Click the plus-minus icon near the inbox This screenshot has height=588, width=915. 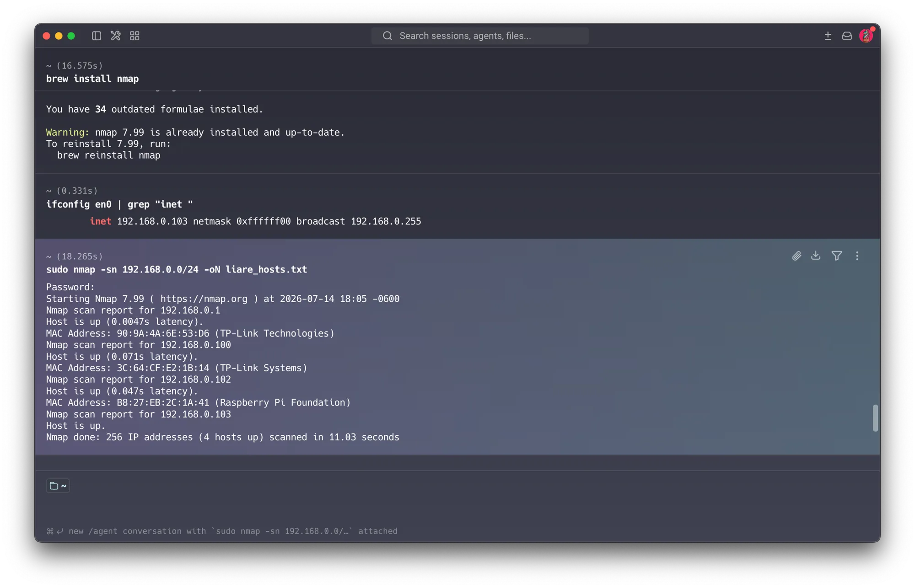(x=828, y=36)
